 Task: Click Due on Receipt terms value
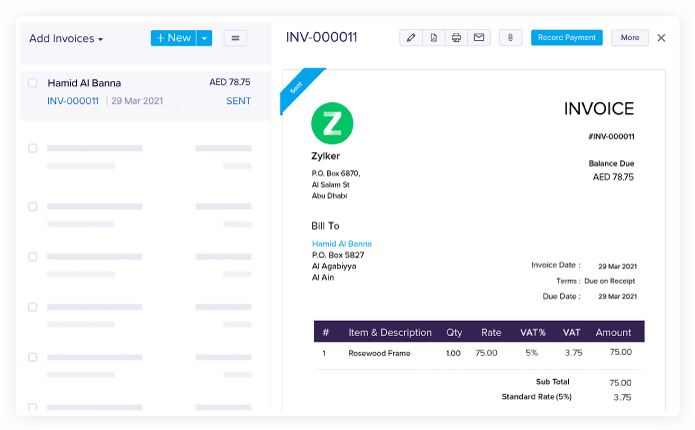(x=609, y=281)
